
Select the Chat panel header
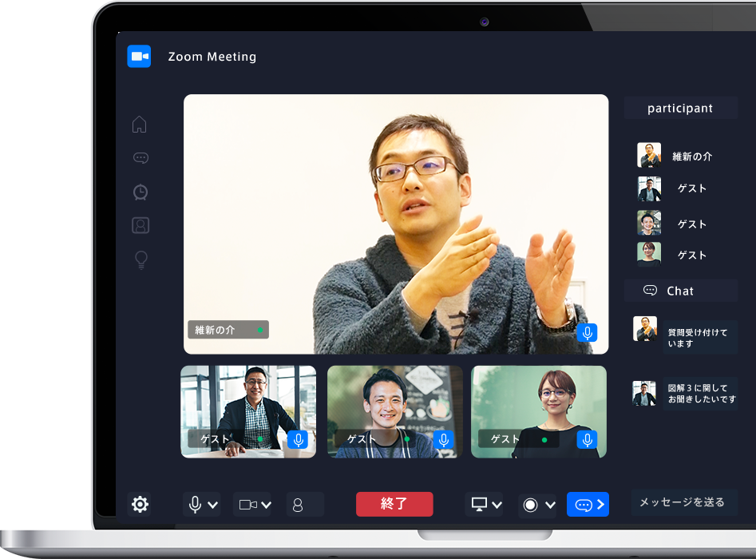click(x=680, y=291)
